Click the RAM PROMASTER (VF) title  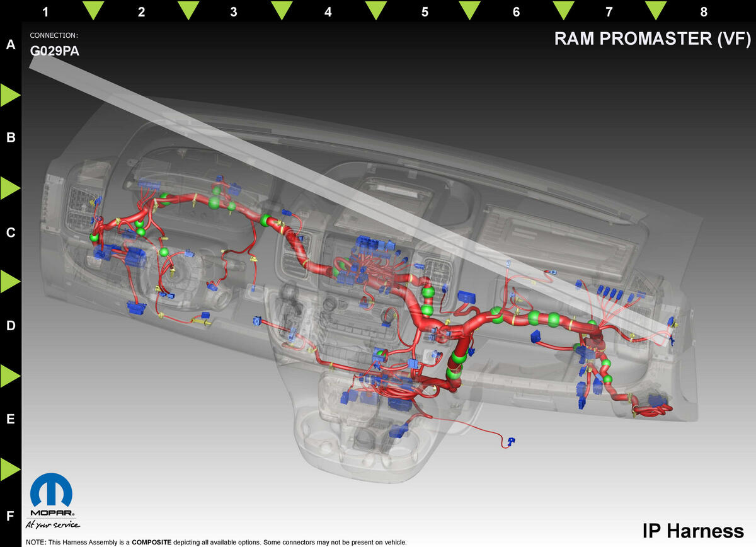pos(653,38)
